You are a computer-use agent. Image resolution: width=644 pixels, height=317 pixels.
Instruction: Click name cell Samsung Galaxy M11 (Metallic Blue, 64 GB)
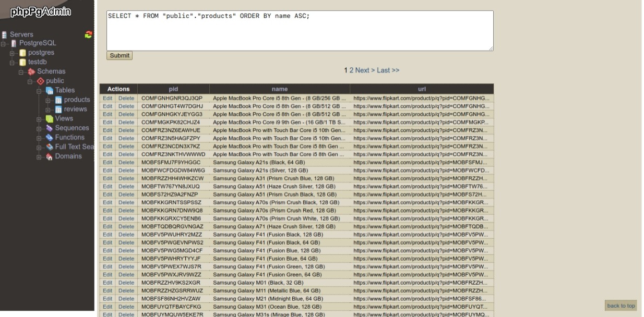280,290
